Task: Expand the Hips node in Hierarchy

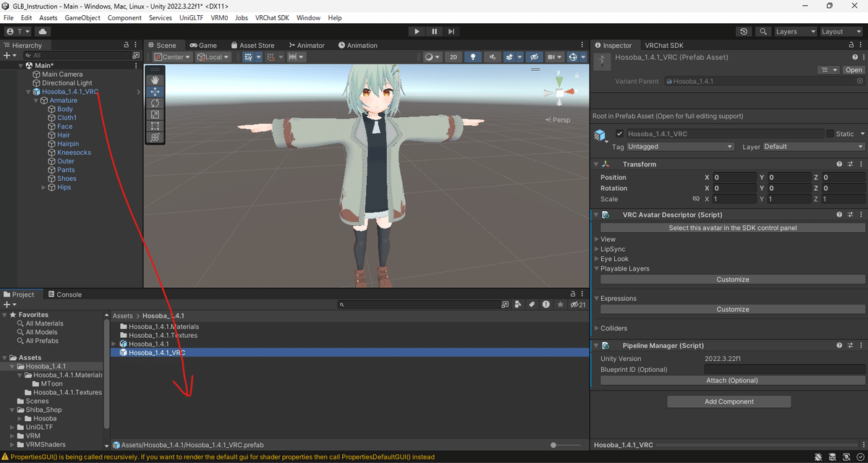Action: [43, 187]
